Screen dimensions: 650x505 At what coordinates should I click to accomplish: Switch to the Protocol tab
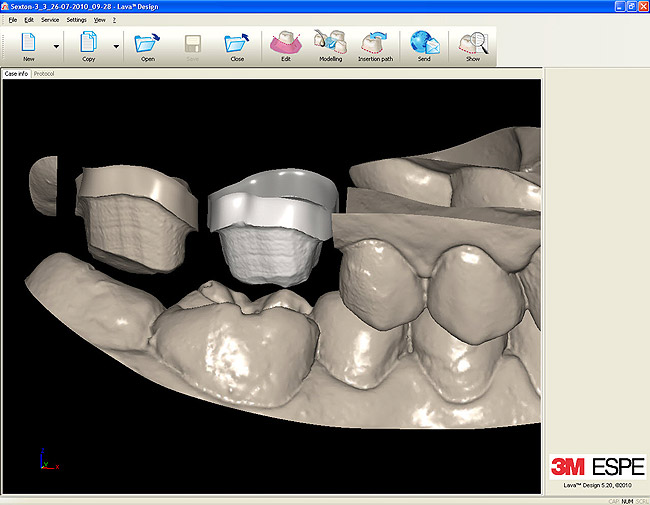(44, 74)
